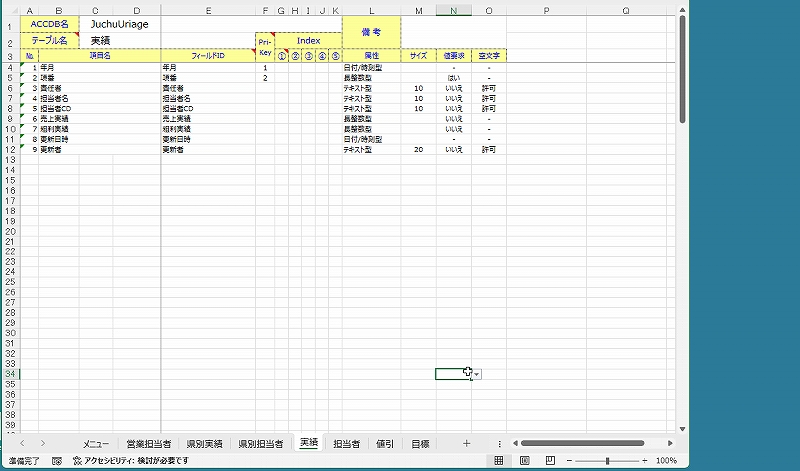This screenshot has width=800, height=471.
Task: Click the zoom out minus icon
Action: click(x=570, y=461)
